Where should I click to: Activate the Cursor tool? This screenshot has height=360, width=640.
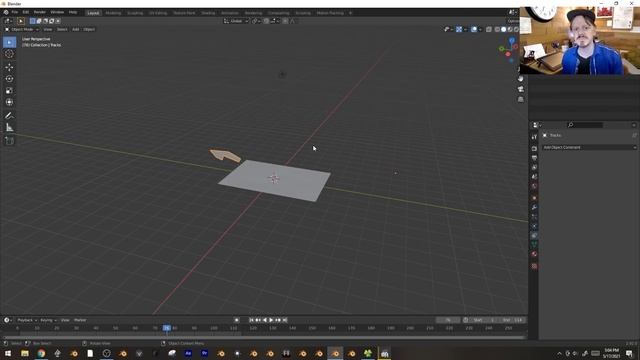pyautogui.click(x=9, y=54)
